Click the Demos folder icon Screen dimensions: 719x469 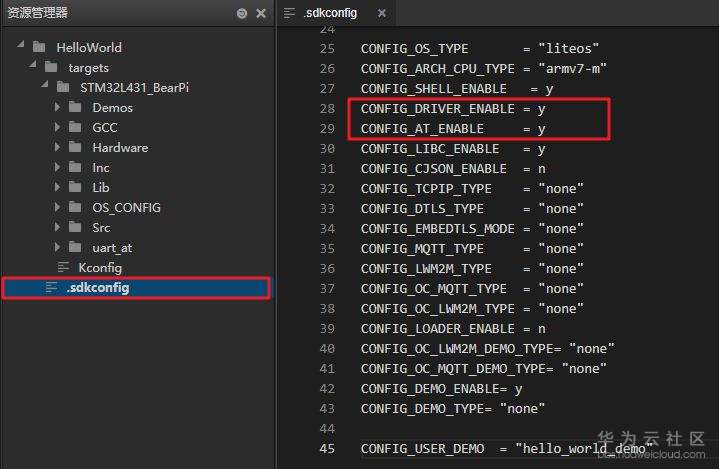point(75,107)
